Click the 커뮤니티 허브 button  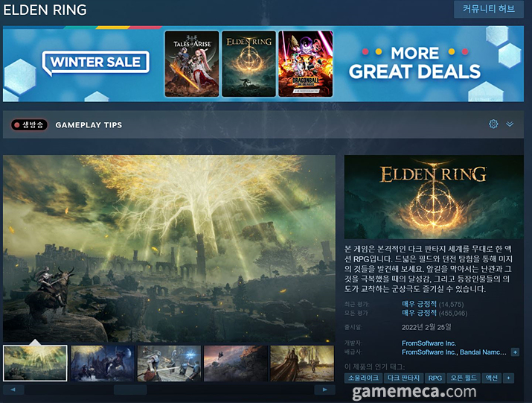(489, 9)
